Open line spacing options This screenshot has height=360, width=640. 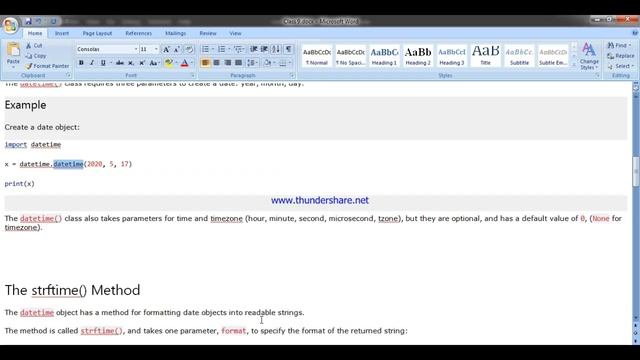(252, 63)
